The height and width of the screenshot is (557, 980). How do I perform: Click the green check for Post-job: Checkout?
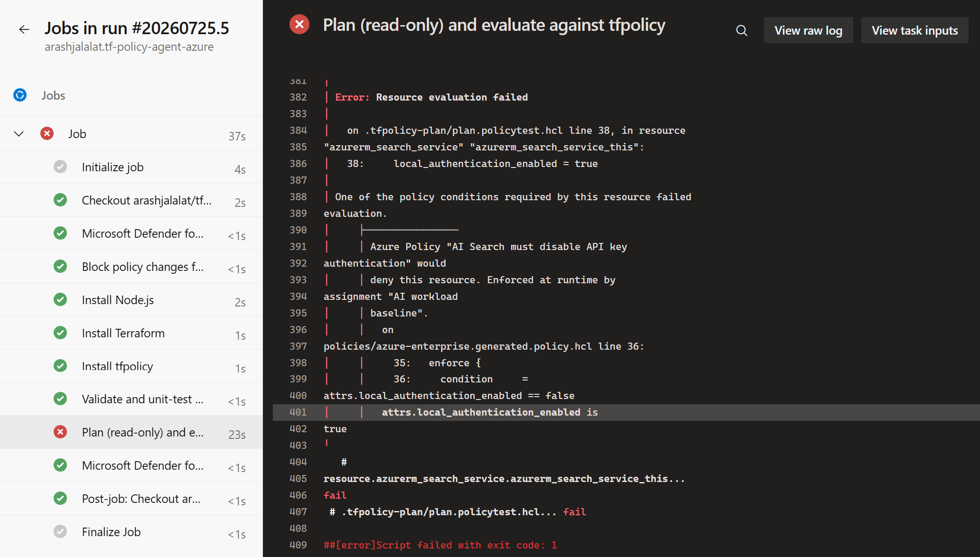(x=60, y=499)
